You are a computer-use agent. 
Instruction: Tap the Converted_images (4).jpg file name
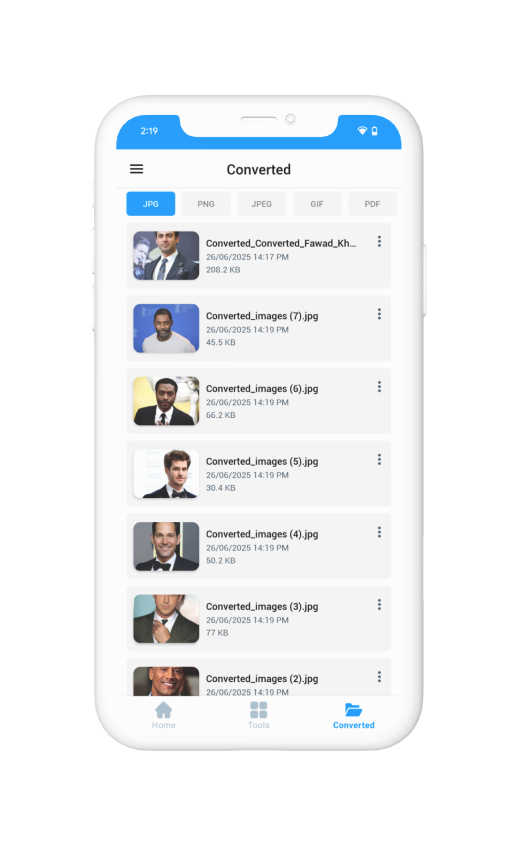[262, 534]
